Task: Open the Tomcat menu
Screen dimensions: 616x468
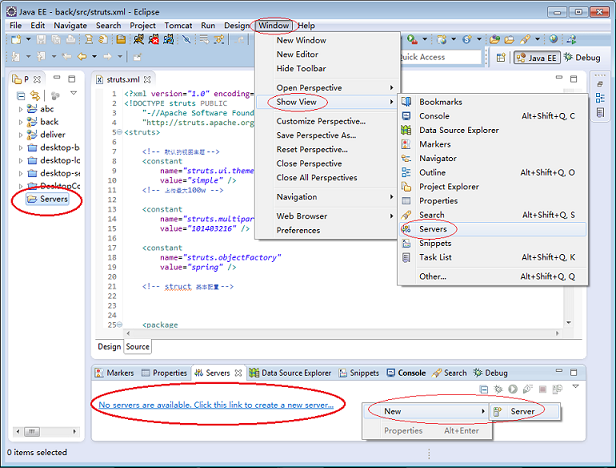Action: click(178, 26)
